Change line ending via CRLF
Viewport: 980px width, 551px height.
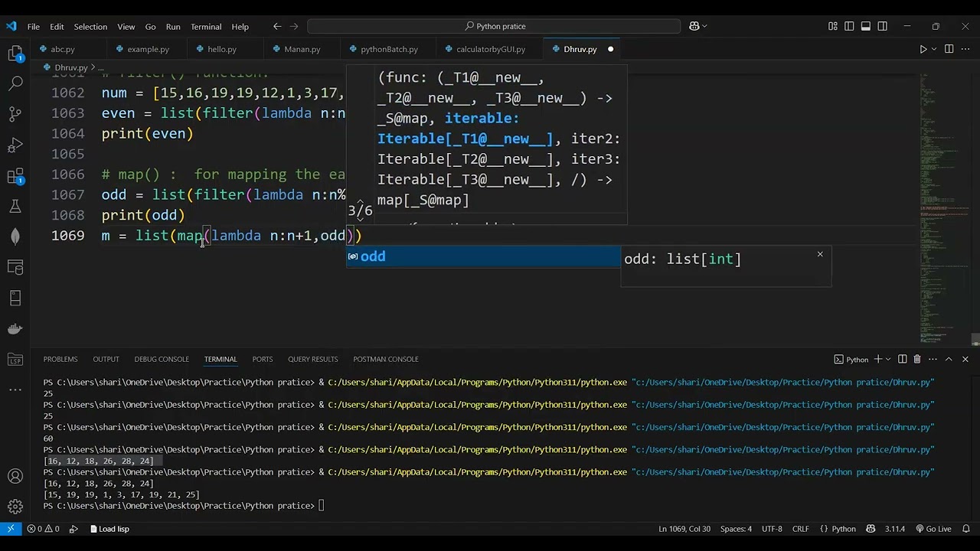(x=801, y=529)
